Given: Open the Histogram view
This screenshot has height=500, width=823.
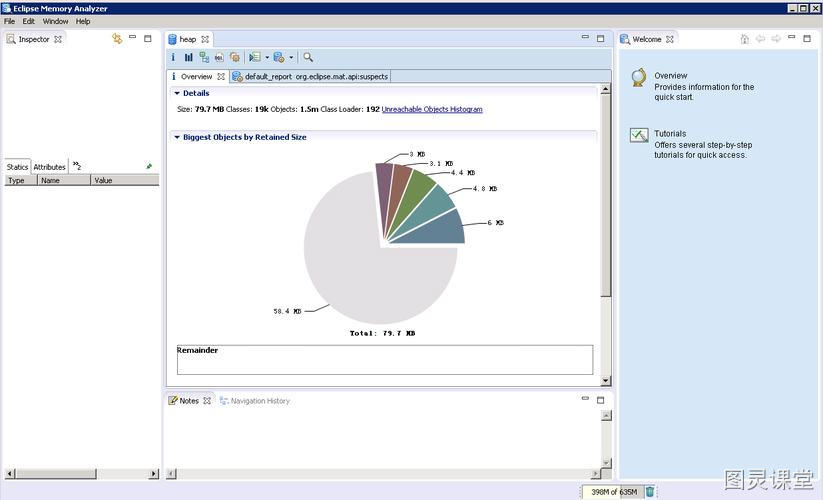Looking at the screenshot, I should (x=188, y=57).
